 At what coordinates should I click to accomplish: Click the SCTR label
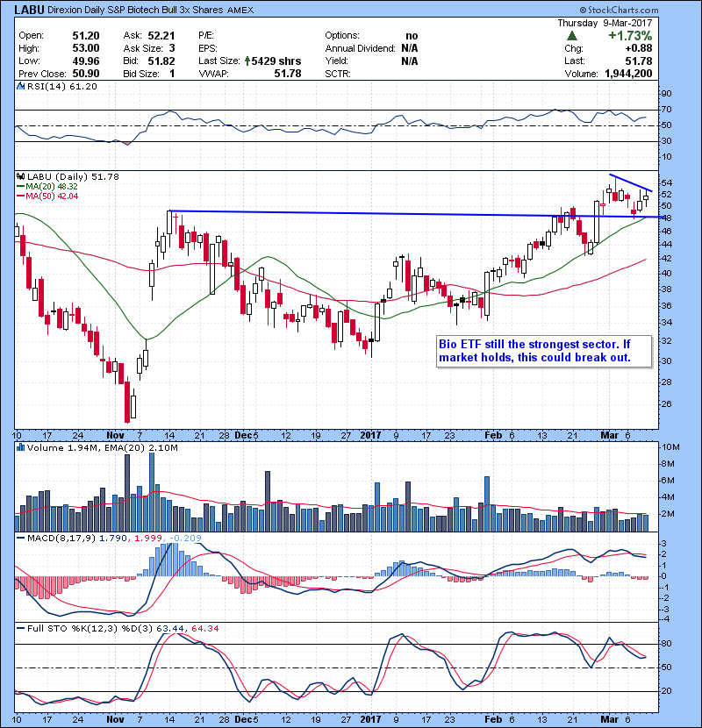[338, 74]
